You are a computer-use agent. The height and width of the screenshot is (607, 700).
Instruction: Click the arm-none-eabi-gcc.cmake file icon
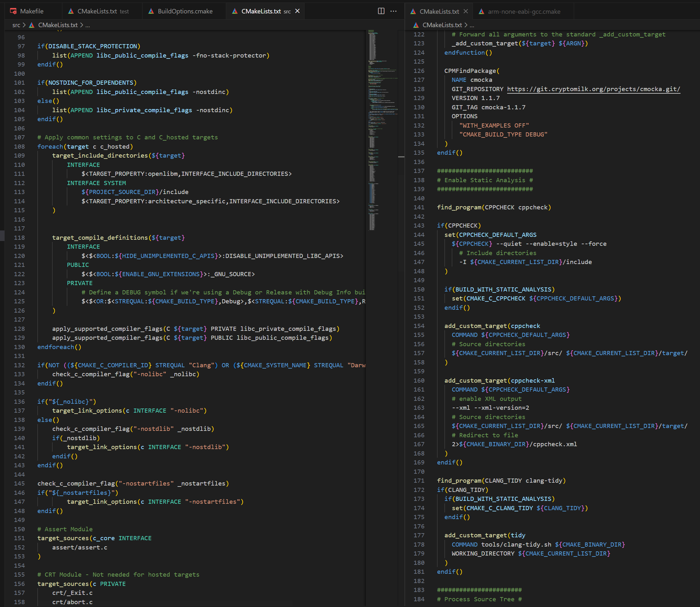481,12
